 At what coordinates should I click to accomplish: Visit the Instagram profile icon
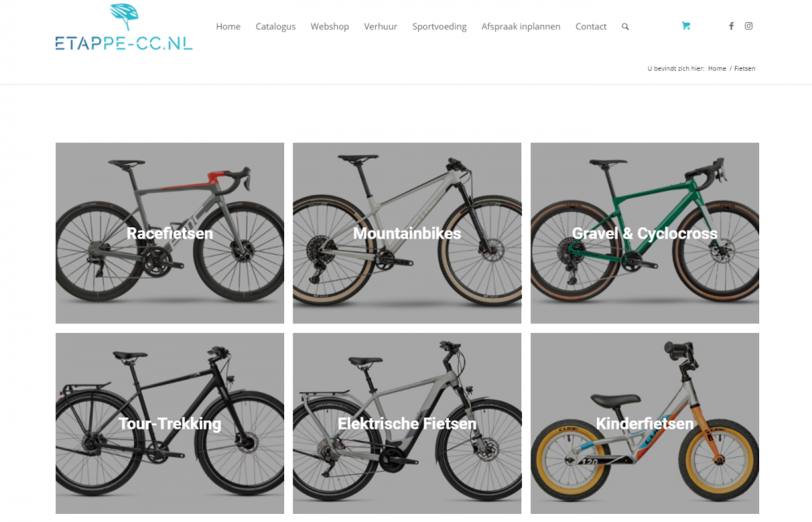(x=749, y=26)
